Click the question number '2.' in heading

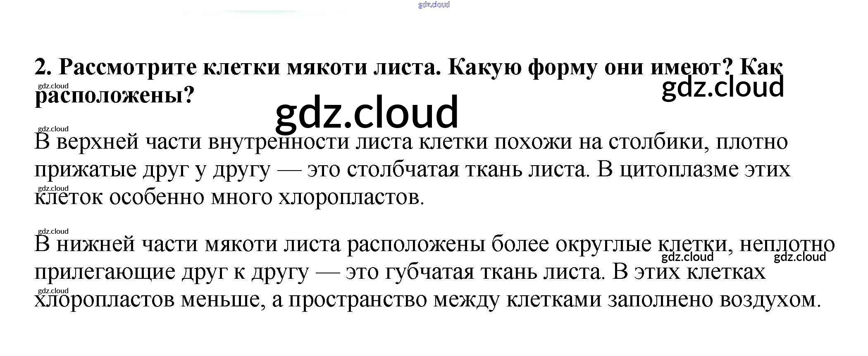click(x=43, y=67)
